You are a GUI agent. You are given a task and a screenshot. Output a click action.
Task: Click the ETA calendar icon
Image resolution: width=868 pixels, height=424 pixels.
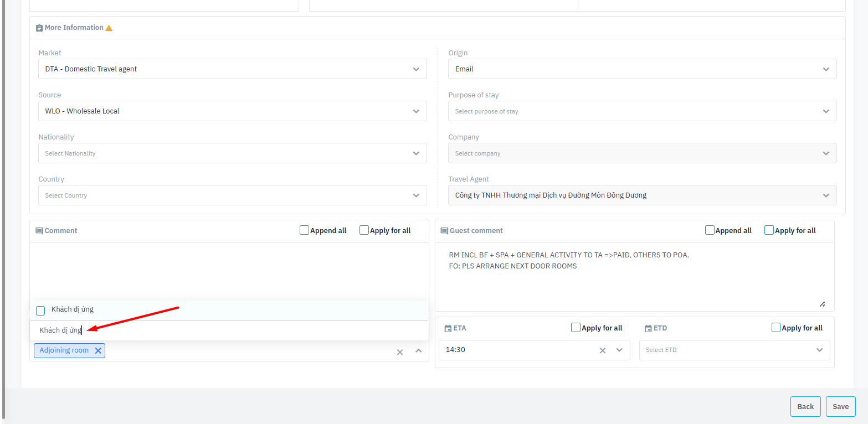(x=448, y=328)
